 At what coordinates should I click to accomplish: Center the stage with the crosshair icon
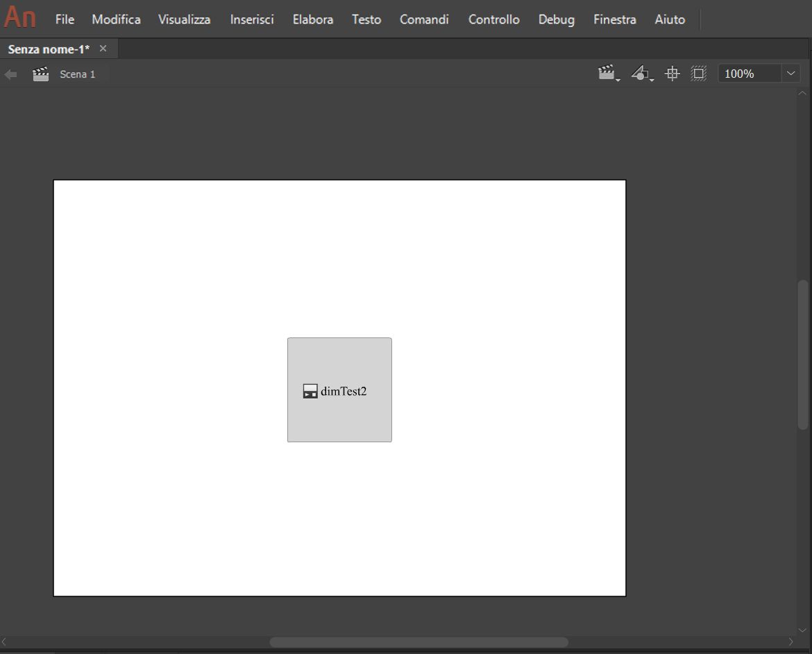pos(671,72)
